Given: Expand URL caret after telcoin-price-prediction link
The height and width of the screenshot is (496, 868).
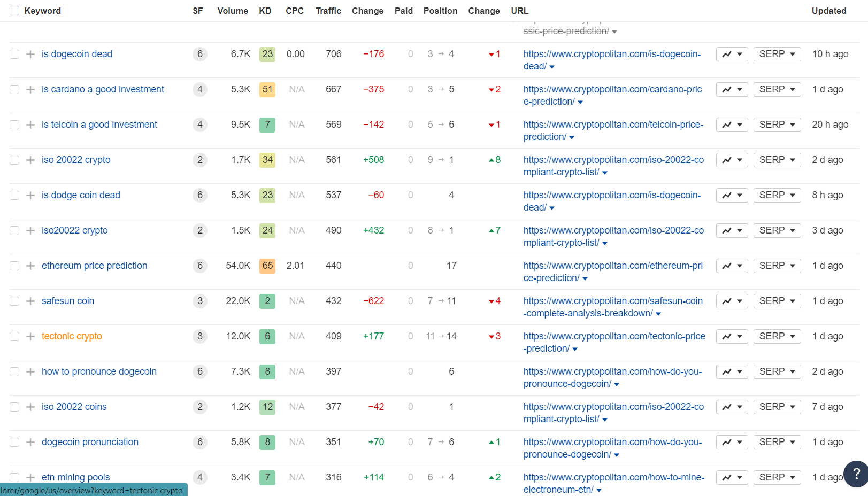Looking at the screenshot, I should (572, 137).
